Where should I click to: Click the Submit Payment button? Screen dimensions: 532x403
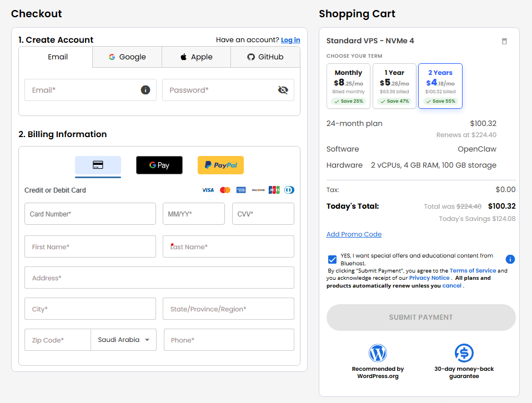click(x=421, y=318)
